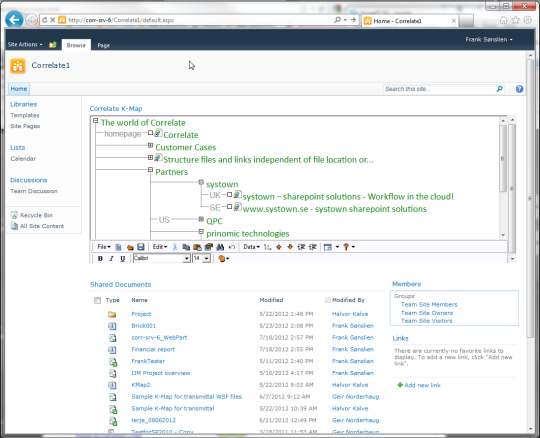
Task: Expand the Customer Cases node
Action: [150, 145]
